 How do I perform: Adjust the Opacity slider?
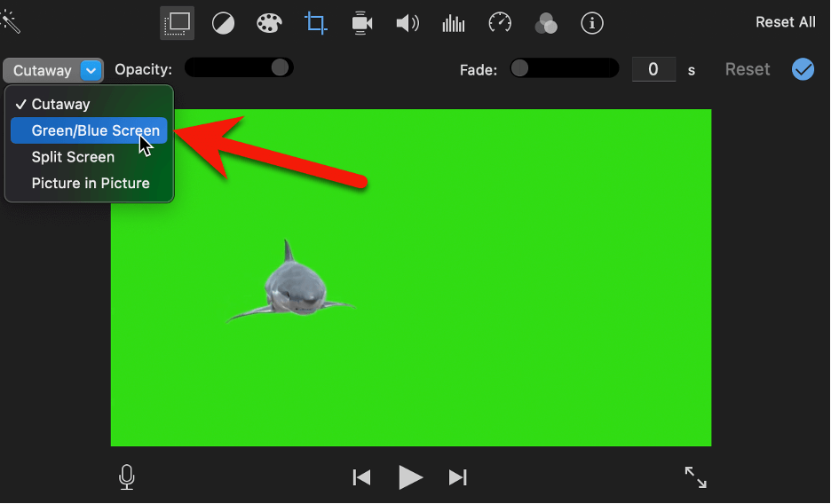[239, 67]
